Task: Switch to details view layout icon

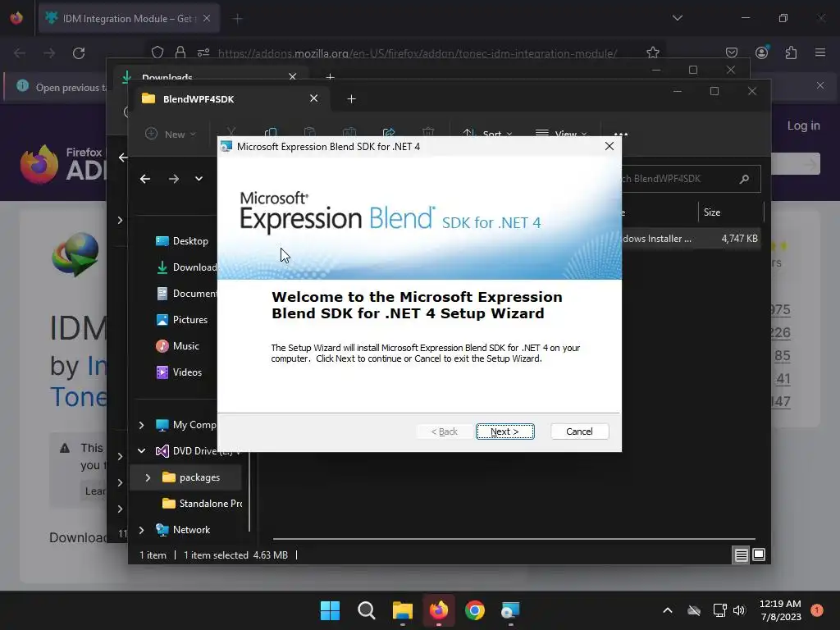Action: click(x=741, y=555)
